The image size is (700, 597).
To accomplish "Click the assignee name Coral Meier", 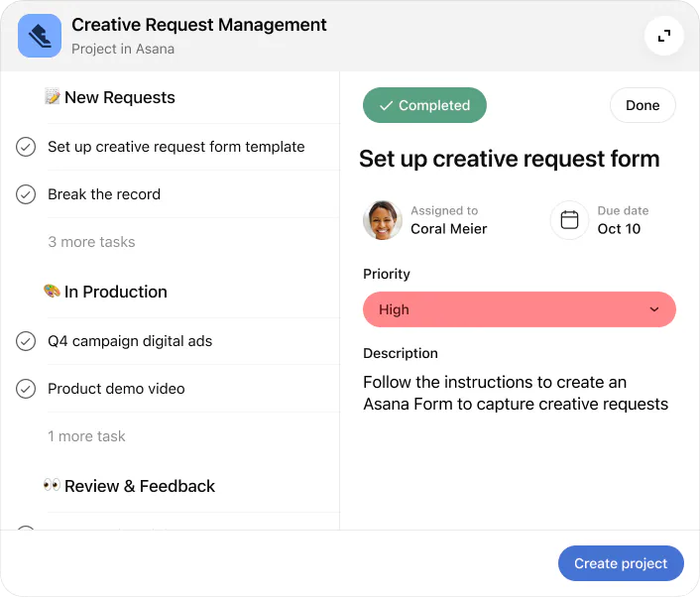I will [x=449, y=229].
